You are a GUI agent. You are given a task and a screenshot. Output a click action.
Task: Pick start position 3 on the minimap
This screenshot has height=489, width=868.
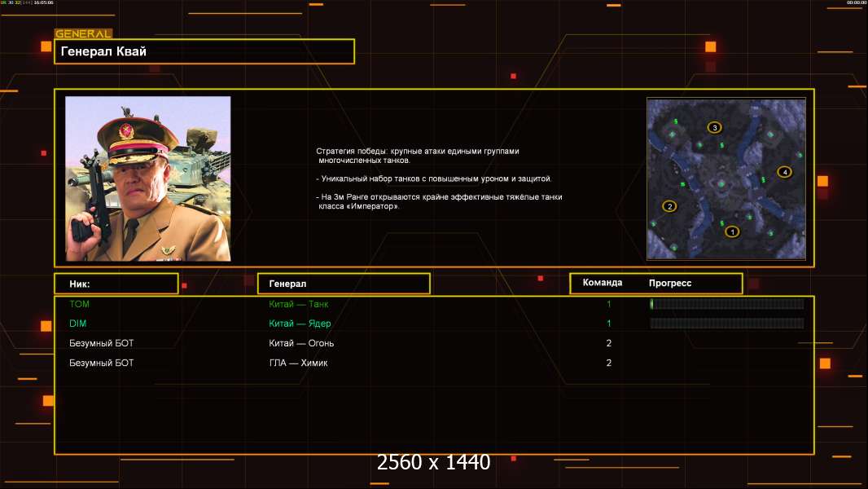tap(715, 127)
